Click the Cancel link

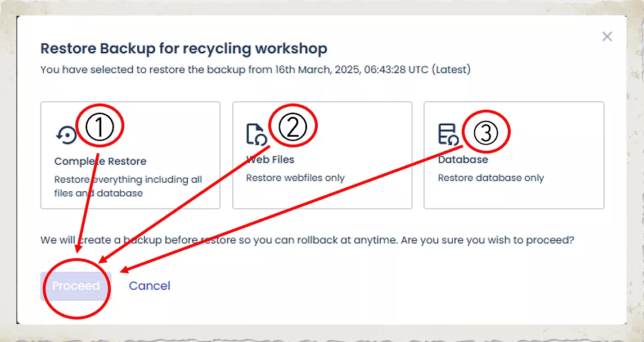[x=150, y=286]
